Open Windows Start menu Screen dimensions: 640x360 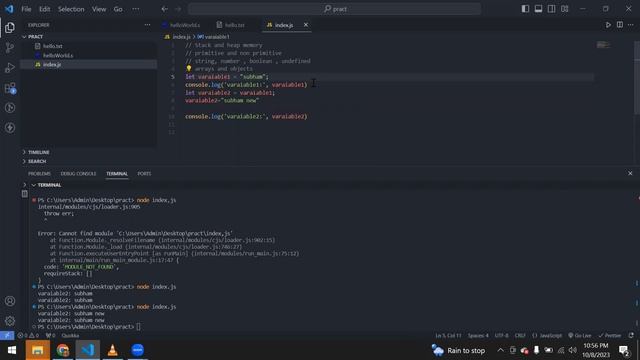coord(12,350)
